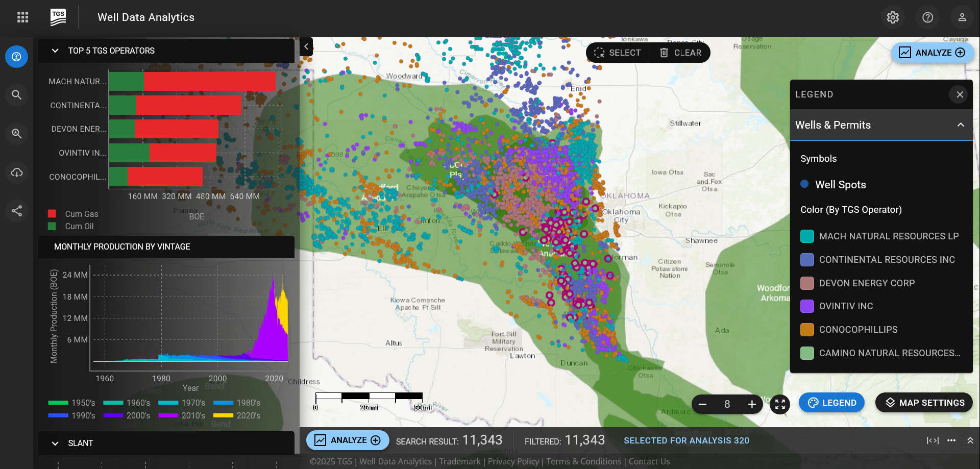
Task: Collapse the Top 5 TGS Operators section
Action: pyautogui.click(x=55, y=51)
